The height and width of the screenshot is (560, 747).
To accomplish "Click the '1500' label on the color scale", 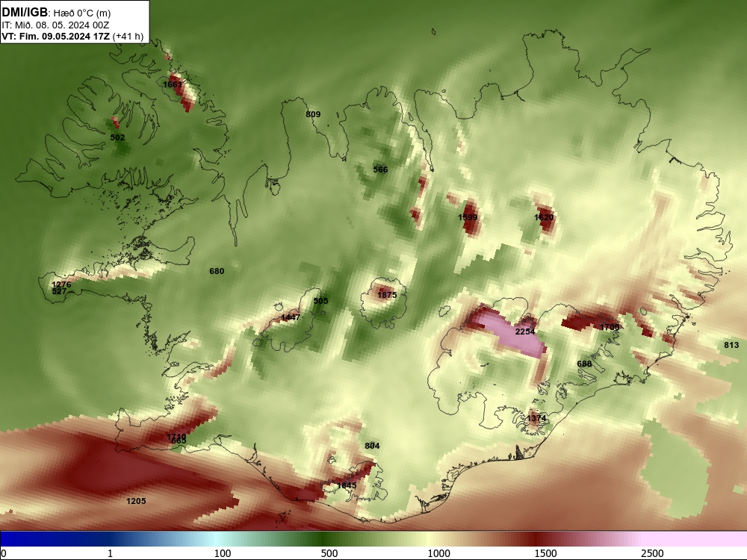I will [545, 553].
